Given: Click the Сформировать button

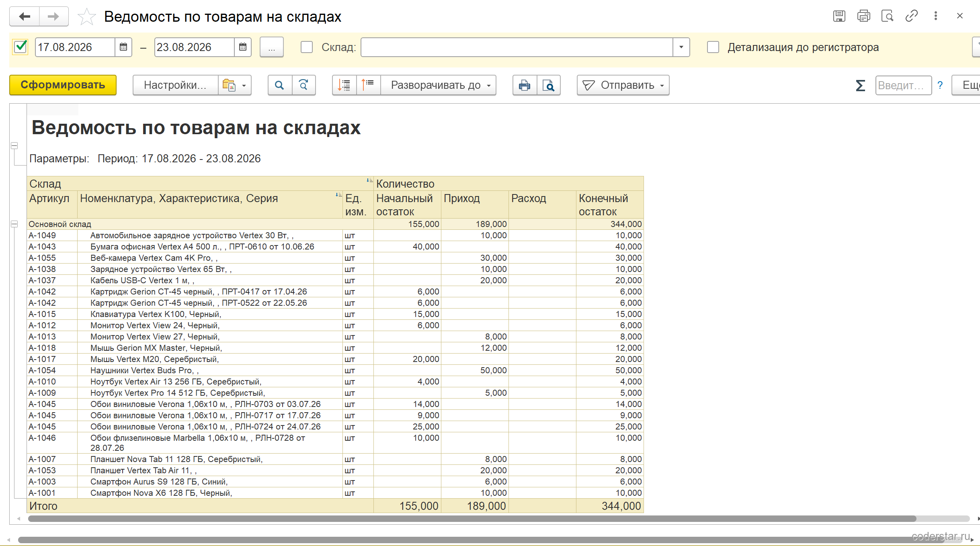Looking at the screenshot, I should pyautogui.click(x=63, y=85).
